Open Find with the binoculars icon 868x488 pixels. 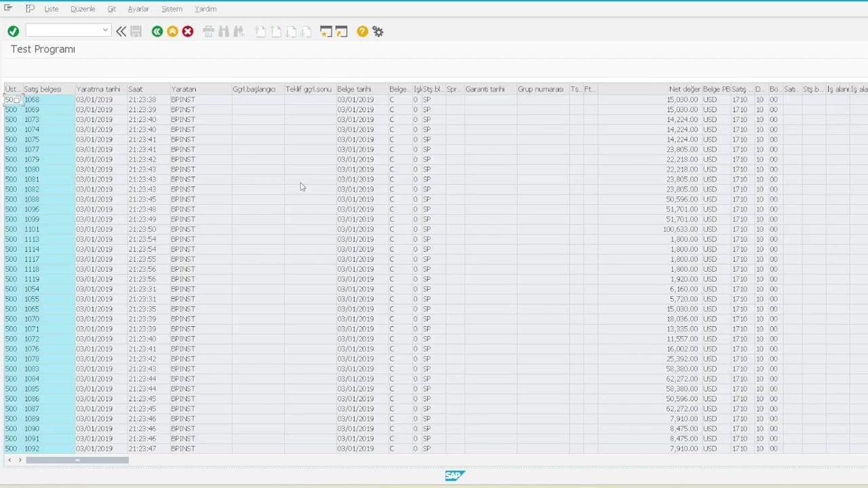(x=224, y=31)
